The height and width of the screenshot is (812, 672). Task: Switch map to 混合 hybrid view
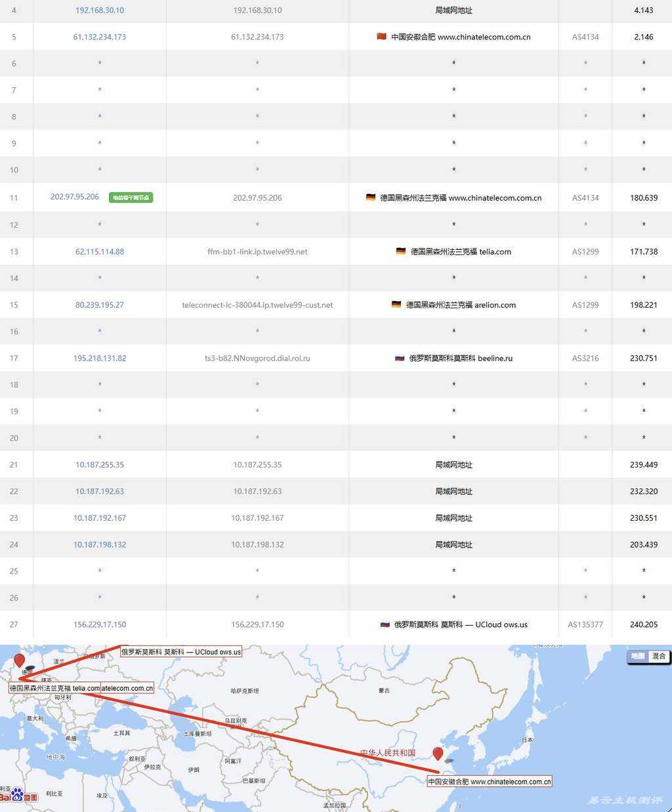tap(658, 657)
